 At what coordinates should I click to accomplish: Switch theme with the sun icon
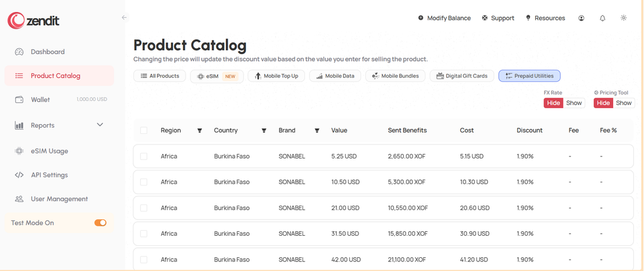[x=623, y=18]
